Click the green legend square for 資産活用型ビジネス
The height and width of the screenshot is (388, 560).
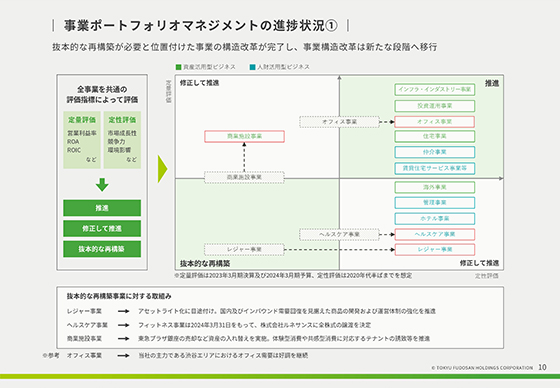tap(179, 67)
